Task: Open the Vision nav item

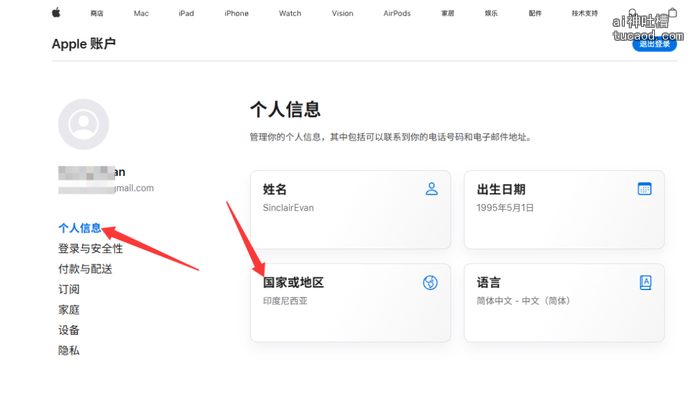Action: point(342,13)
